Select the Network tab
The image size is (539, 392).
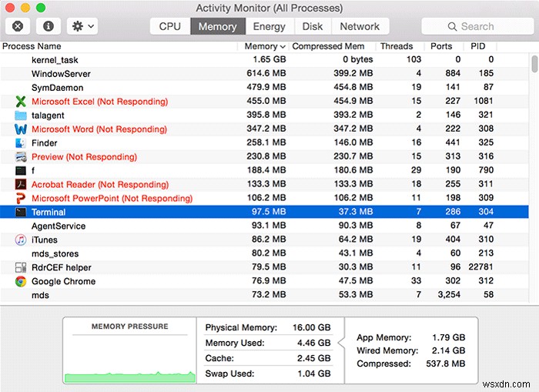[x=360, y=26]
